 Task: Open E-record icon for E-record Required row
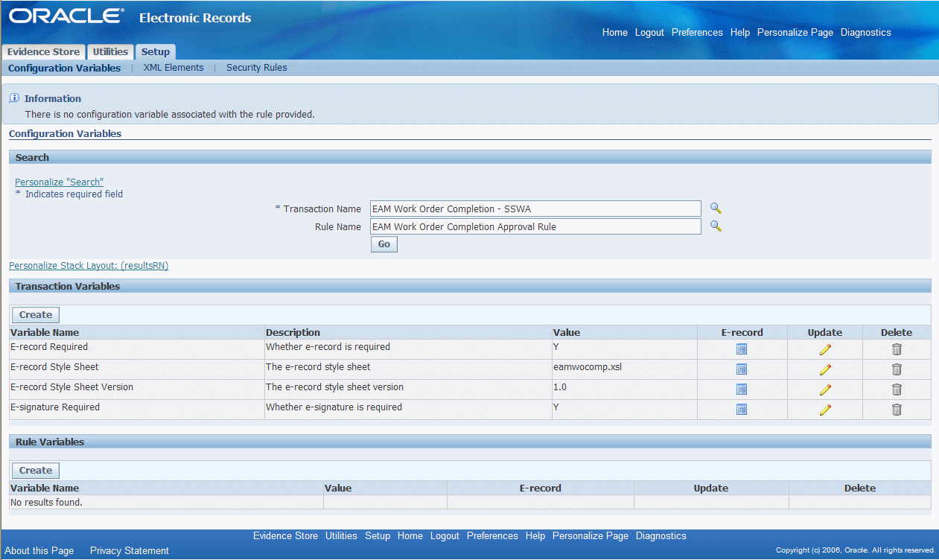point(742,349)
